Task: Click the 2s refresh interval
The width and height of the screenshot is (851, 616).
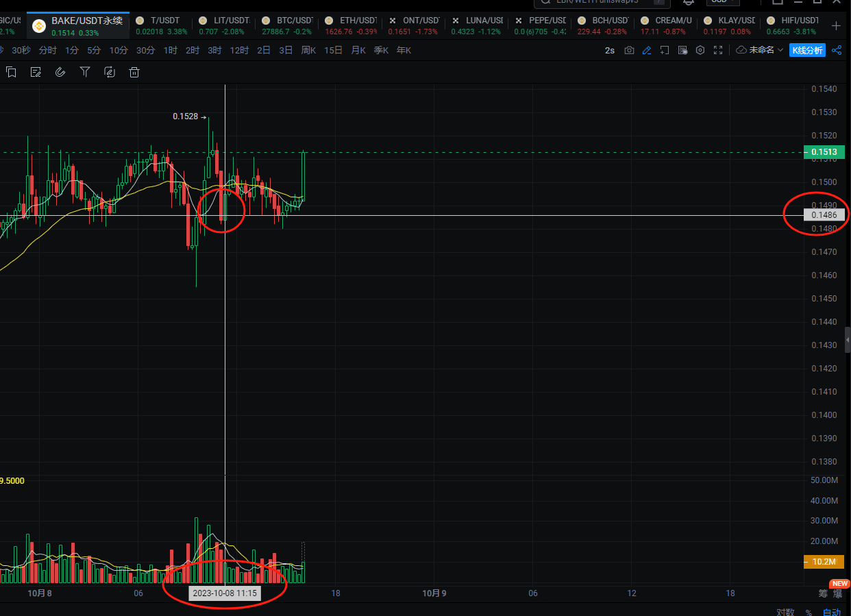Action: 610,50
